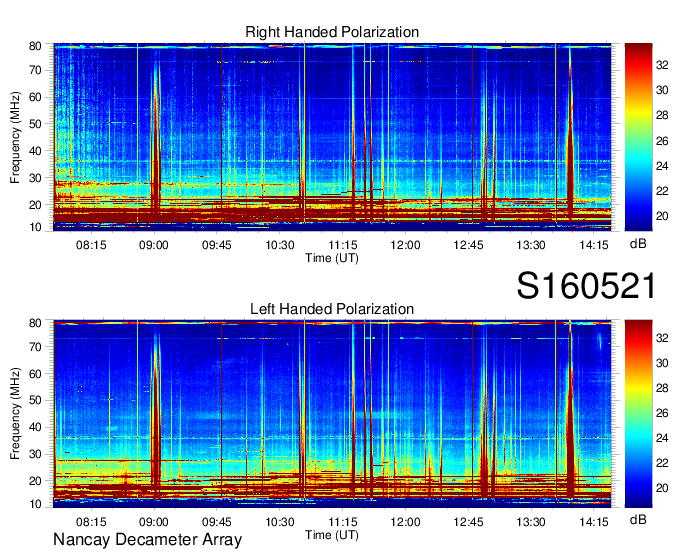The width and height of the screenshot is (680, 552).
Task: Click the 12:45 time tick under the right-handed plot
Action: [x=468, y=245]
